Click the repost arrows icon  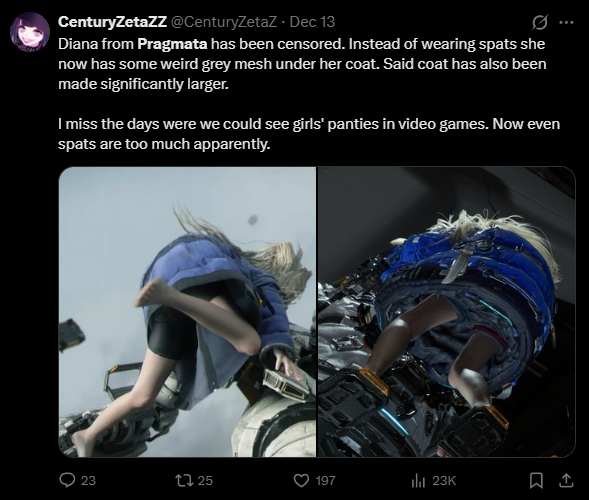(184, 480)
